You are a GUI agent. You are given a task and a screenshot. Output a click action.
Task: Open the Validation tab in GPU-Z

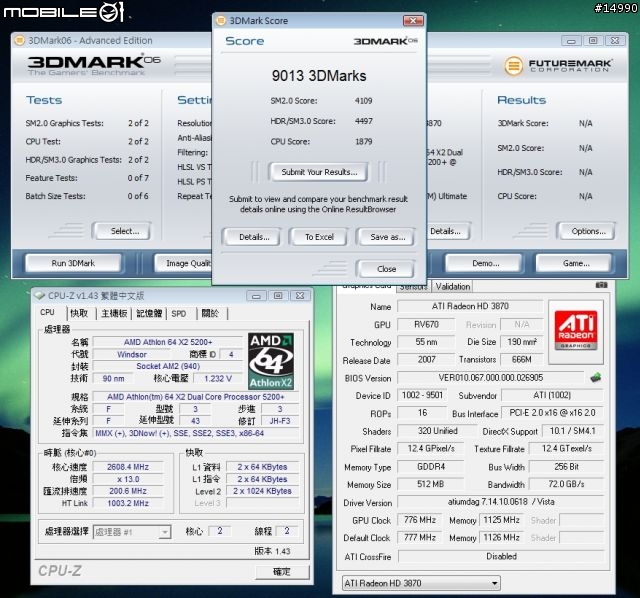453,287
